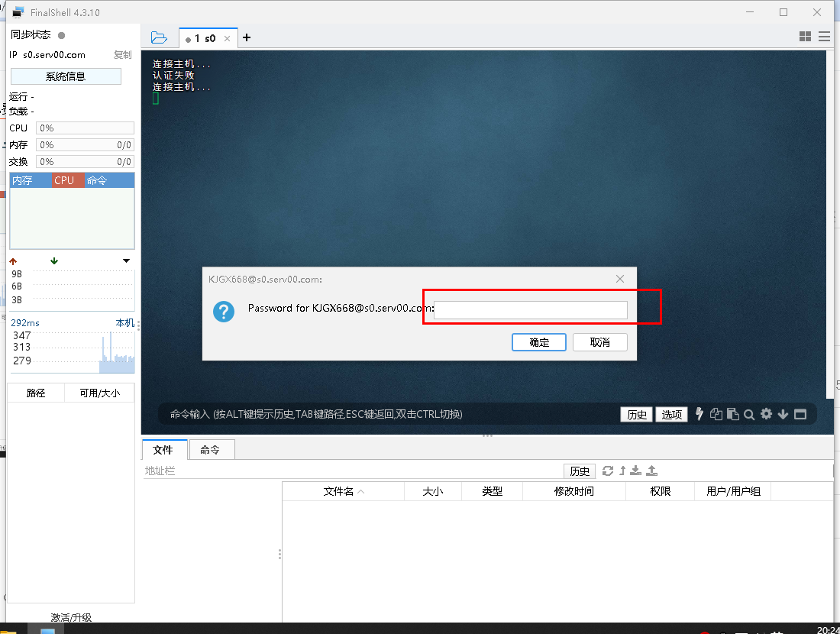840x634 pixels.
Task: Open terminal settings gear icon
Action: pos(767,414)
